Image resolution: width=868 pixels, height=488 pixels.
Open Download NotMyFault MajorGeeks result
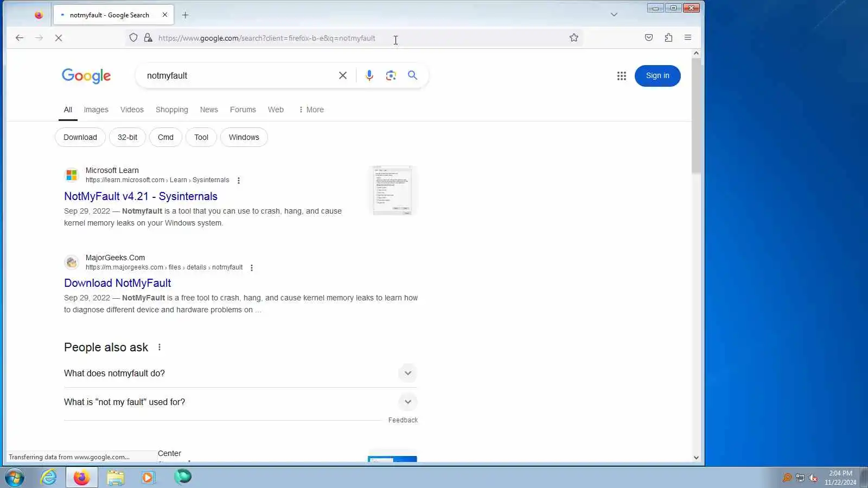click(x=118, y=283)
